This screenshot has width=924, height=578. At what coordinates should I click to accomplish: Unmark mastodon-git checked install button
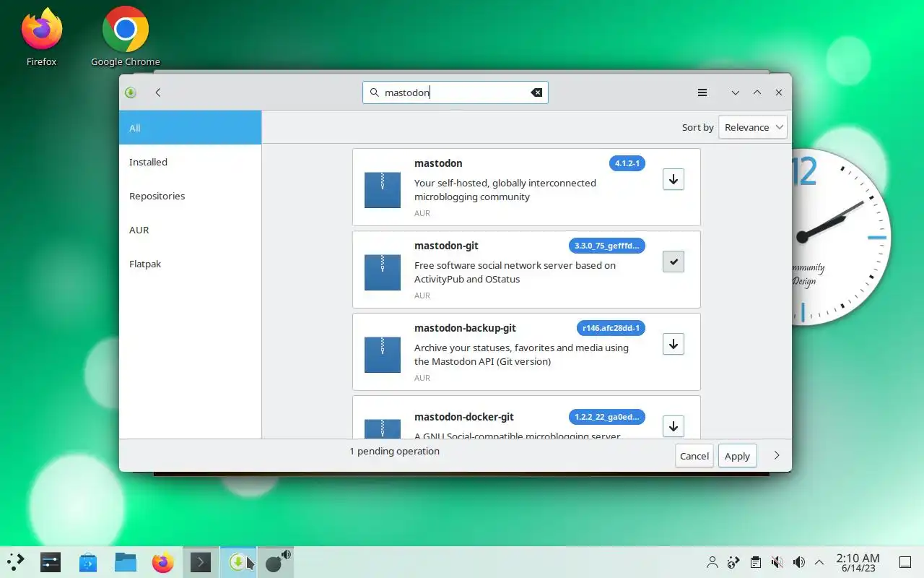click(x=673, y=262)
